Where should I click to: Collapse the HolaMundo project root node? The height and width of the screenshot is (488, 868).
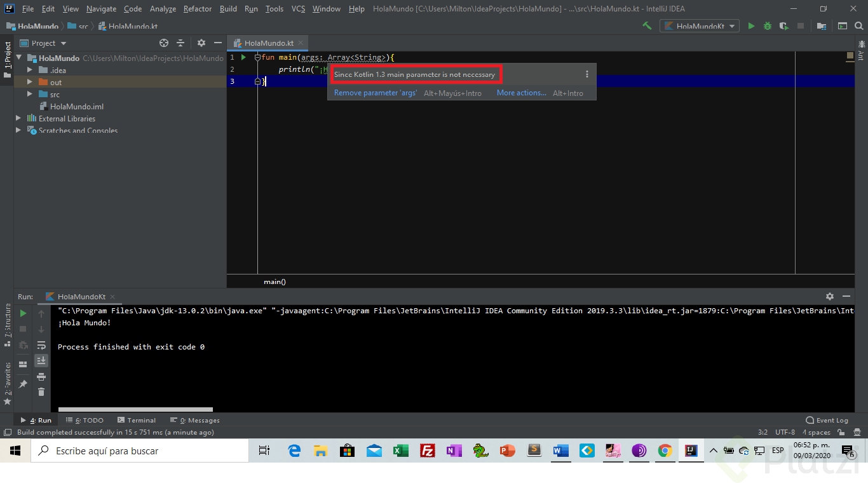click(x=19, y=58)
